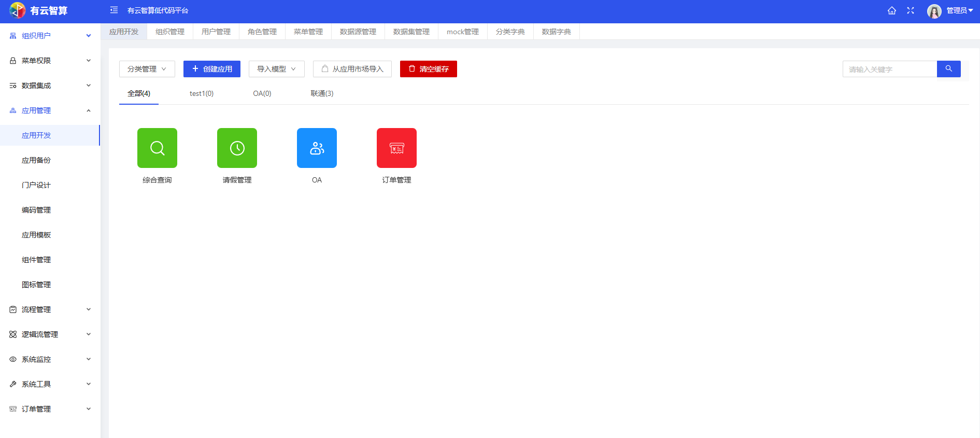Collapse the sidebar with the menu fold icon
The image size is (980, 438).
(114, 10)
